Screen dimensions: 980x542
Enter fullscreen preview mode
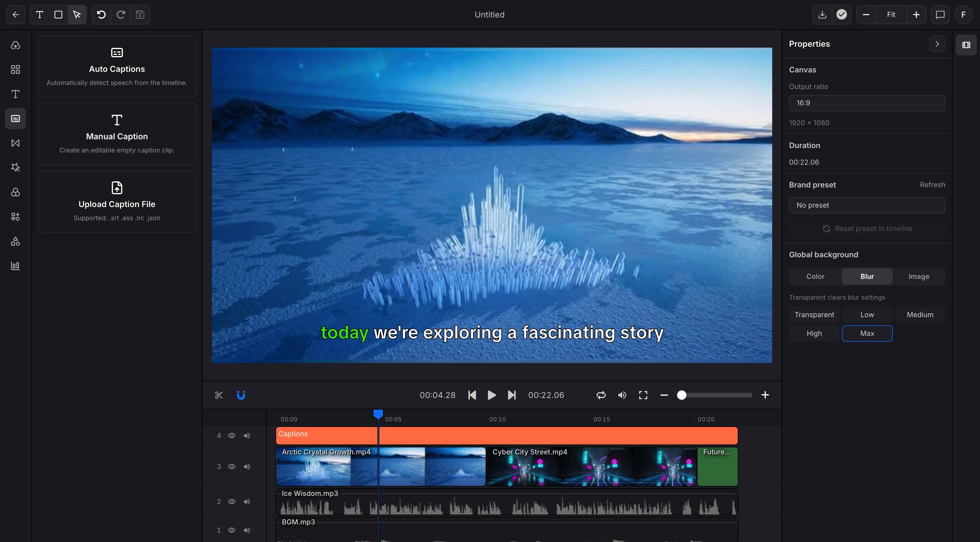(643, 395)
